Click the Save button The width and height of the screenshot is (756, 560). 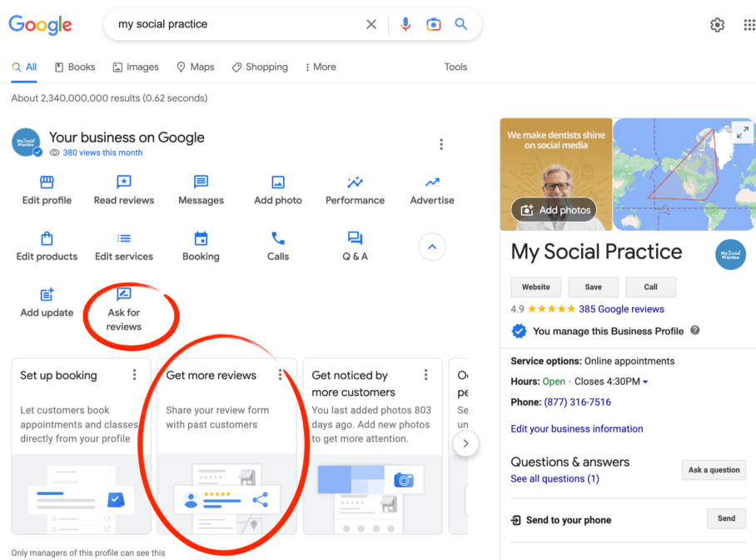pos(593,287)
